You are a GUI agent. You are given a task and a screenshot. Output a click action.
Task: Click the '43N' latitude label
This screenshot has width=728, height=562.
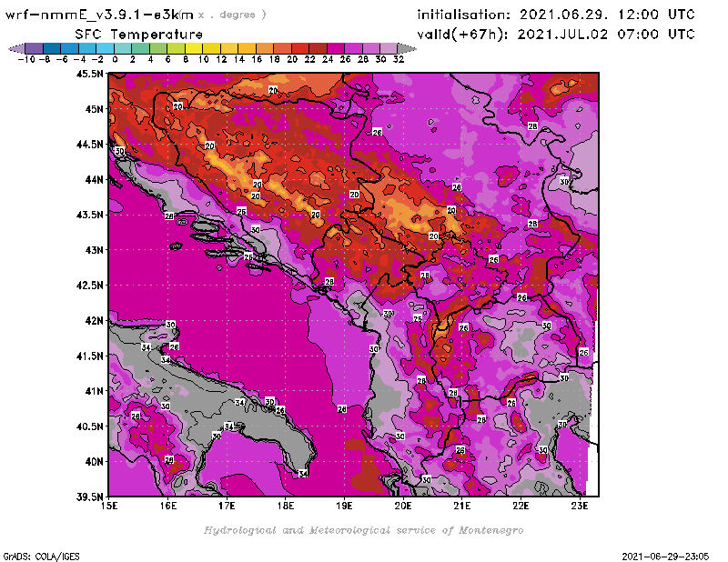tap(95, 250)
